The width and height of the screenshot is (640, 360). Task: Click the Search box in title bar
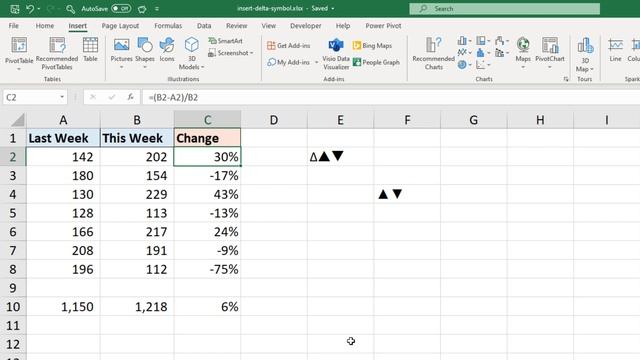504,9
